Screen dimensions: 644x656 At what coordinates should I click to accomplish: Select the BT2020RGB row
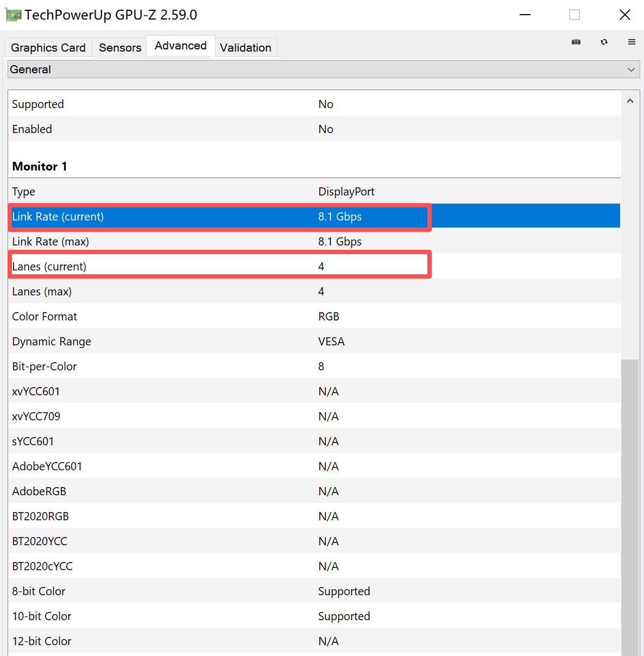pos(314,516)
